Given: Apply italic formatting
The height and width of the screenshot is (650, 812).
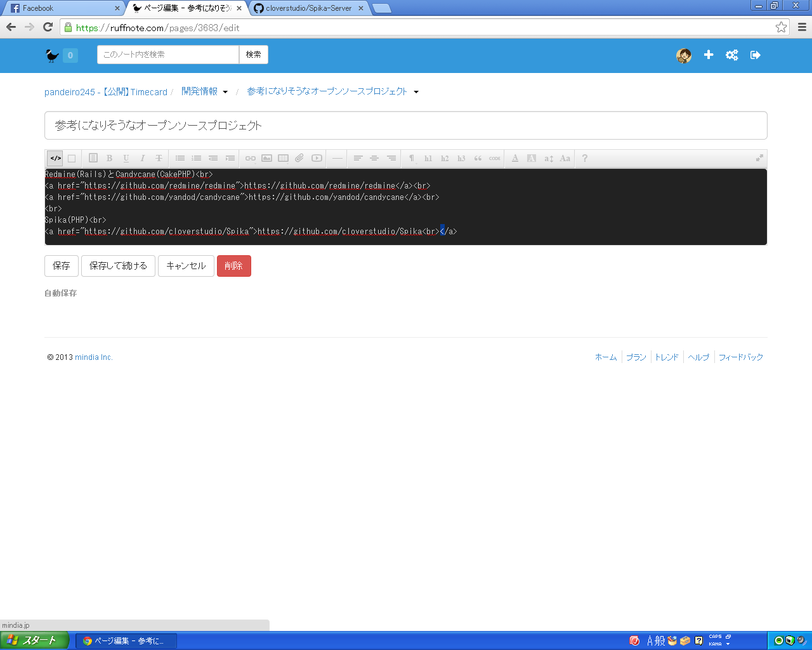Looking at the screenshot, I should (142, 158).
